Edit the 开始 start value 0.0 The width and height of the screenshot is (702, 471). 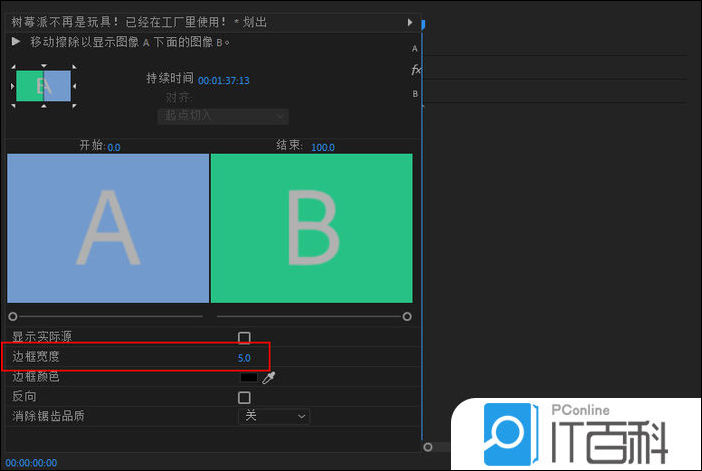click(114, 147)
